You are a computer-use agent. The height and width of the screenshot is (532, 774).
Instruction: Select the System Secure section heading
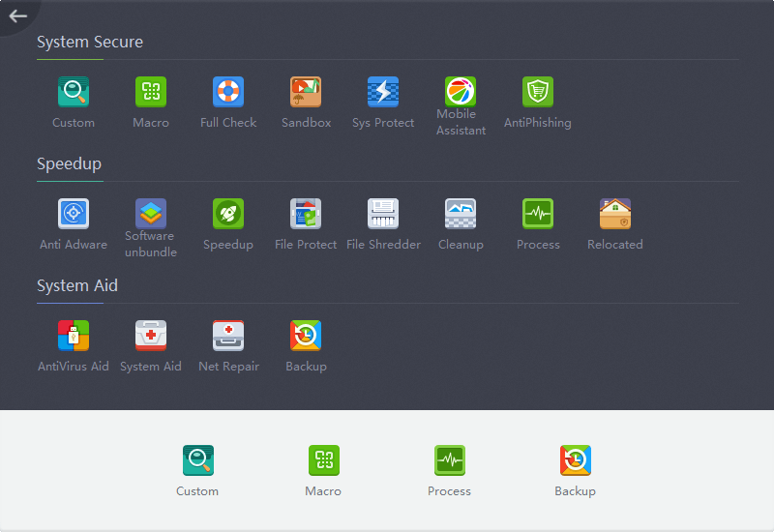point(90,42)
